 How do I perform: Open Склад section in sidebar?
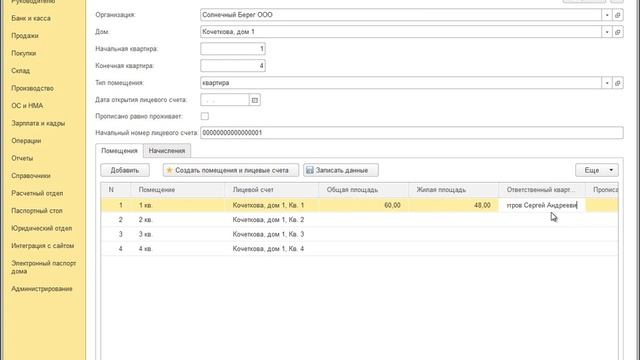coord(20,71)
